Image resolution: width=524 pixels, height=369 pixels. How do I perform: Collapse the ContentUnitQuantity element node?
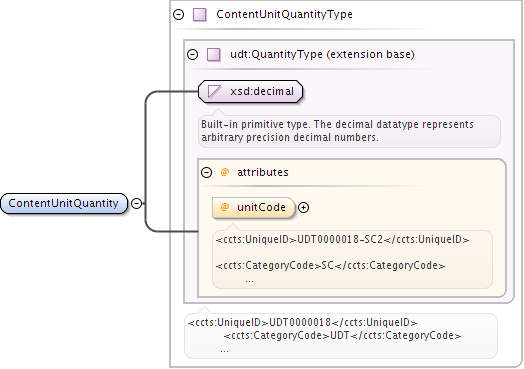coord(136,203)
